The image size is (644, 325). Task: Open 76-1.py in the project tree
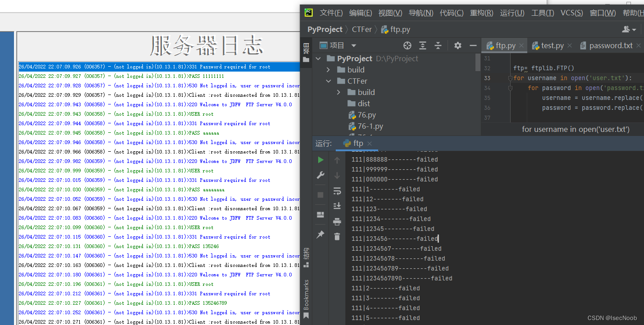coord(365,126)
